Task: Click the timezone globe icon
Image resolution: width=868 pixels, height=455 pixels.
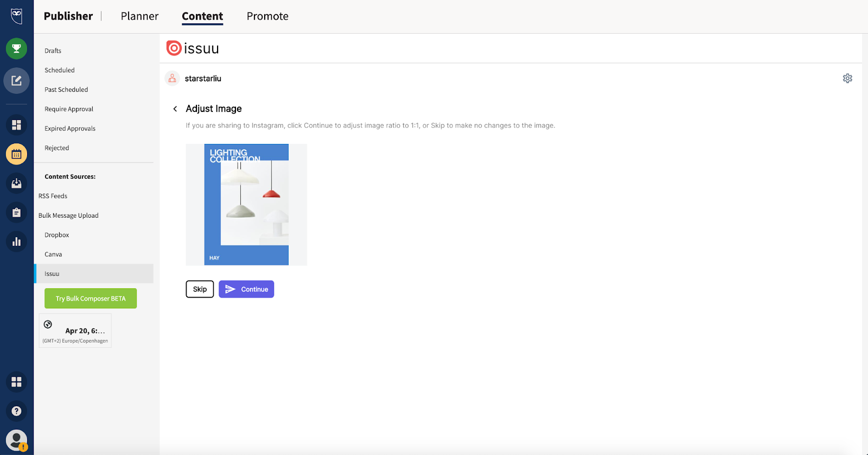Action: [x=48, y=324]
